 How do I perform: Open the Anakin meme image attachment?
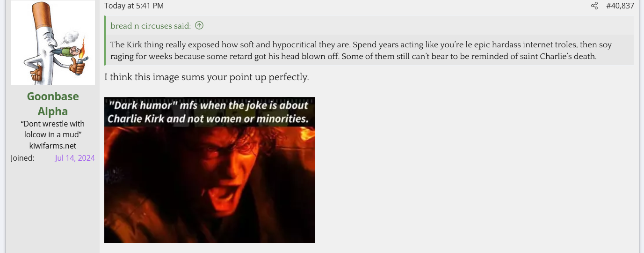click(210, 170)
